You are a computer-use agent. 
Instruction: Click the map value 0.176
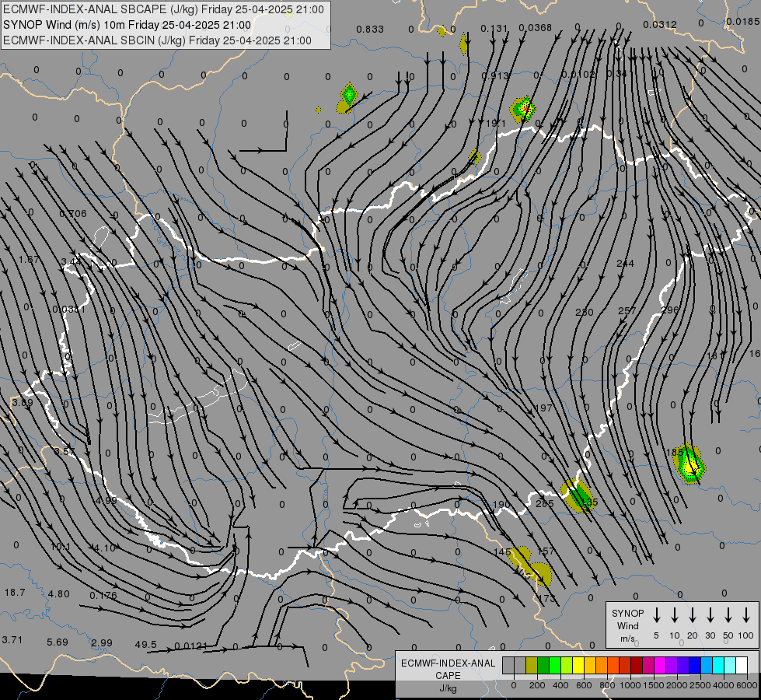(103, 595)
